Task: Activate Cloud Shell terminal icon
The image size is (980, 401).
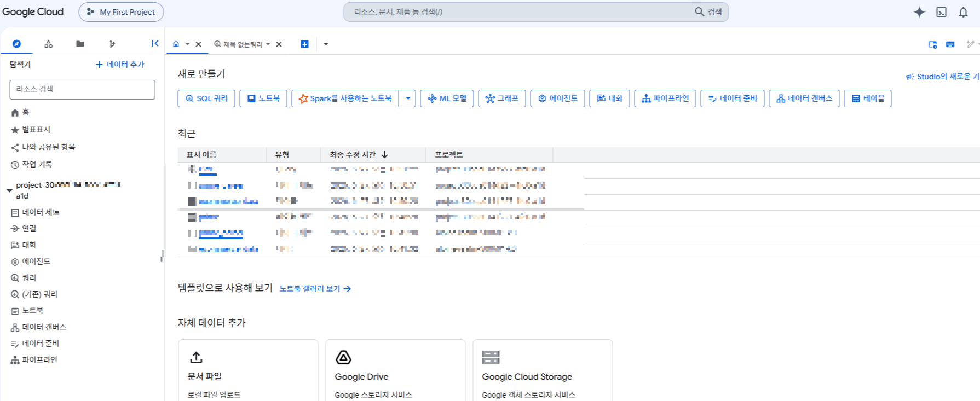Action: click(941, 12)
